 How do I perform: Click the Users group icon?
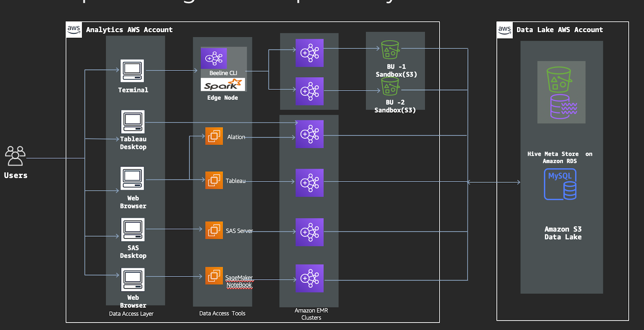pos(15,156)
